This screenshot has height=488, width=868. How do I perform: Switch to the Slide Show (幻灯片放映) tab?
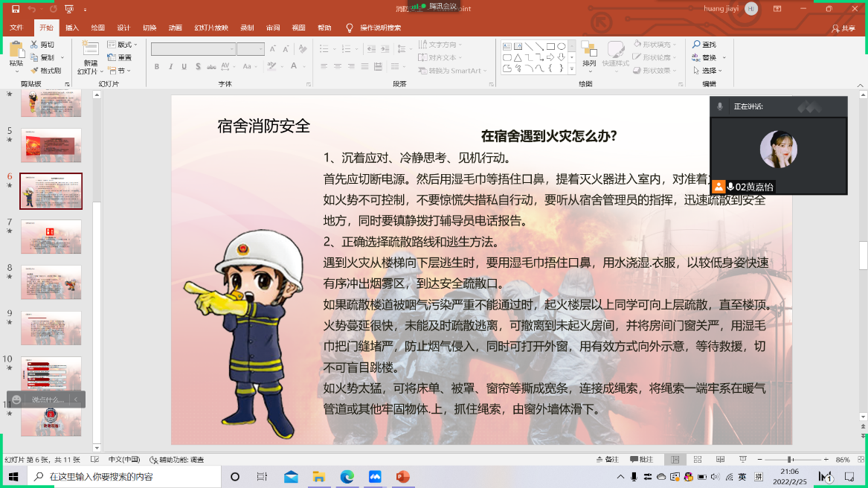click(210, 28)
